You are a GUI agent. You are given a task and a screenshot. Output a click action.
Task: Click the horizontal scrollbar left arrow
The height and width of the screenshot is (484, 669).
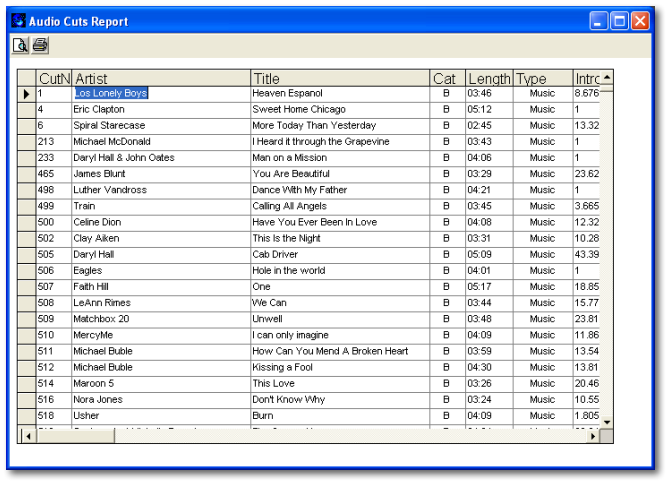click(28, 436)
